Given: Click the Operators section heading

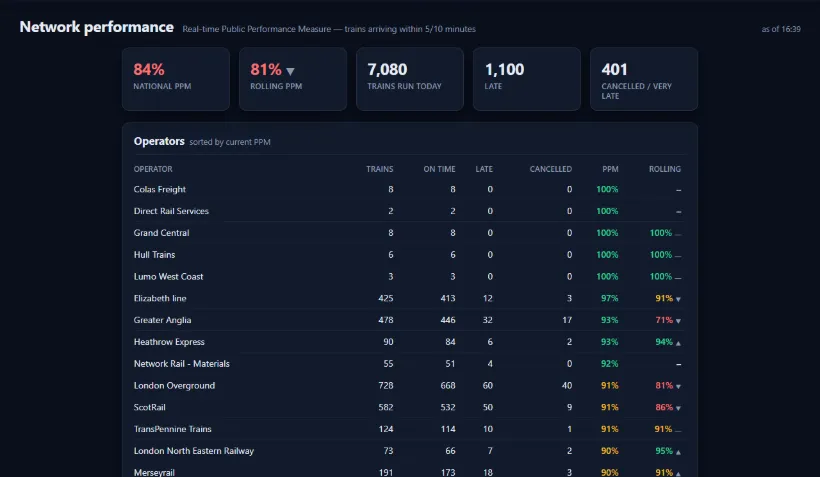Looking at the screenshot, I should [159, 141].
